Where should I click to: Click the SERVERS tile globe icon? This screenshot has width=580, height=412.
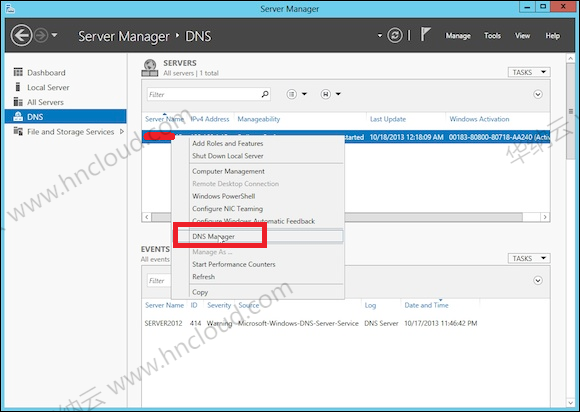coord(150,68)
